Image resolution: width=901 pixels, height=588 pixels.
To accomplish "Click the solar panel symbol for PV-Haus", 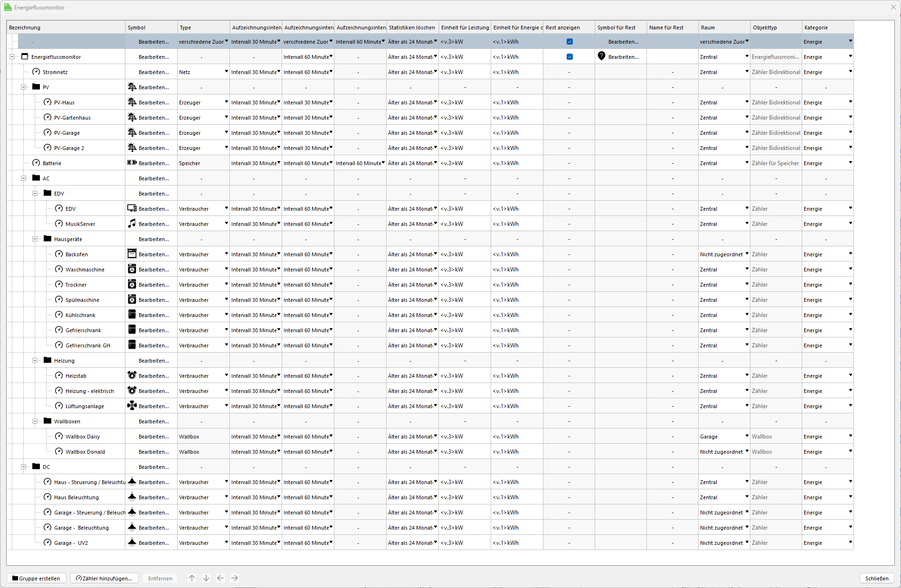I will [132, 102].
